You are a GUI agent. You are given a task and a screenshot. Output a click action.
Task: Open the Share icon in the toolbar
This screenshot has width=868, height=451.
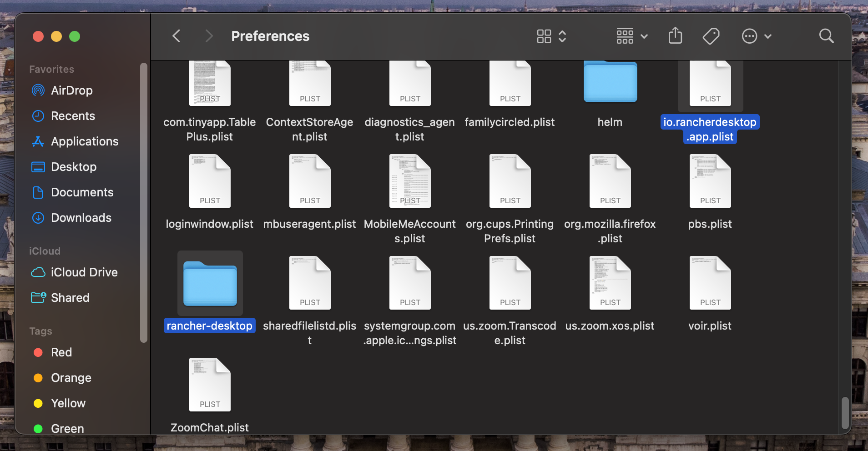(675, 36)
